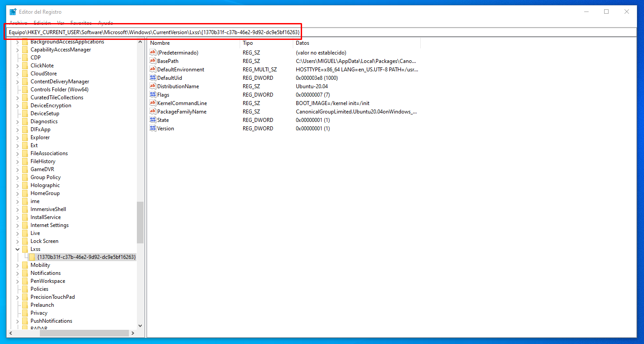Click the DWORD icon beside State
644x344 pixels.
[x=153, y=120]
